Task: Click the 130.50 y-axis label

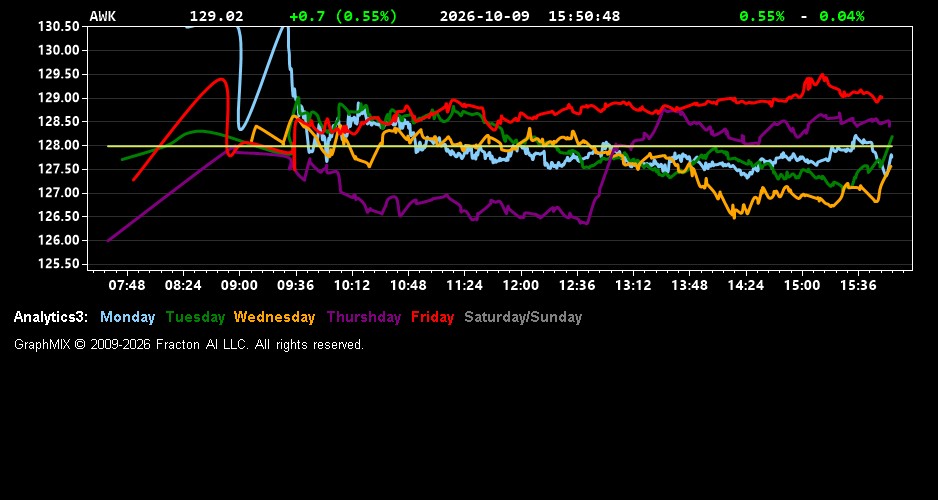Action: pos(58,26)
